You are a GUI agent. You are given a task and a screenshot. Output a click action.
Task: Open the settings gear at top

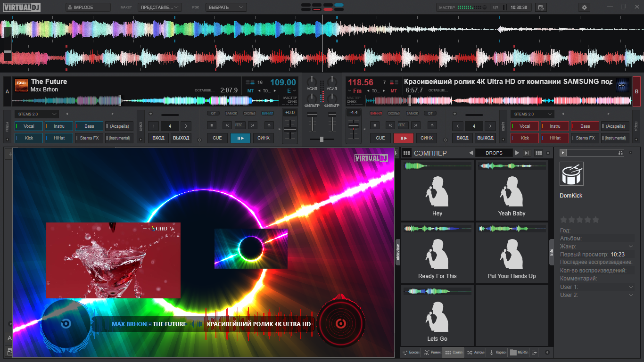(x=585, y=8)
